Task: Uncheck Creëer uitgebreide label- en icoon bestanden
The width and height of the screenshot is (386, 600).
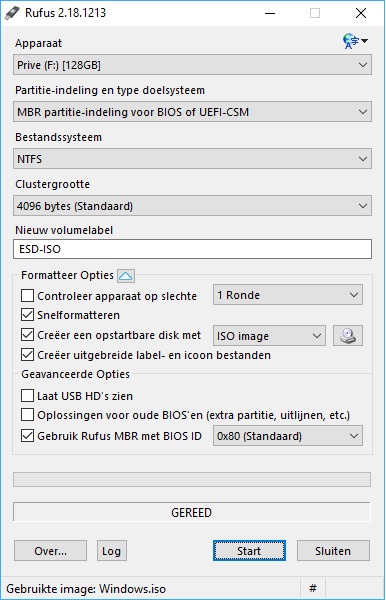Action: pos(27,355)
